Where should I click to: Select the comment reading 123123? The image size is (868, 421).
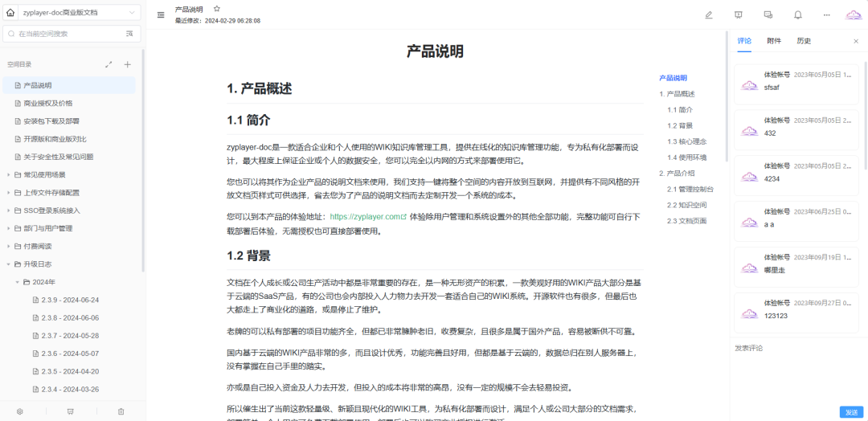796,313
